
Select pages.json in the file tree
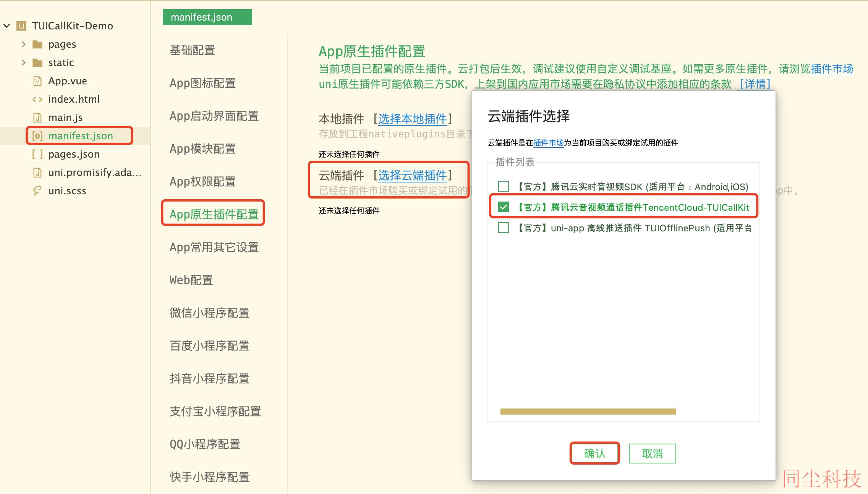click(74, 154)
